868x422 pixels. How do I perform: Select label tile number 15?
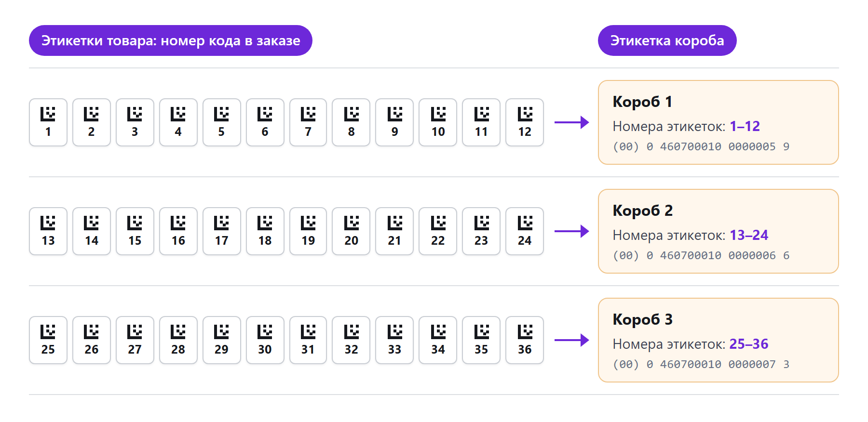[x=135, y=231]
